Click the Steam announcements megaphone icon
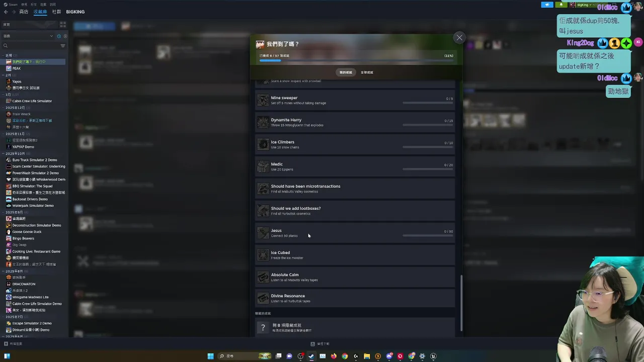The width and height of the screenshot is (644, 362). coord(547,5)
